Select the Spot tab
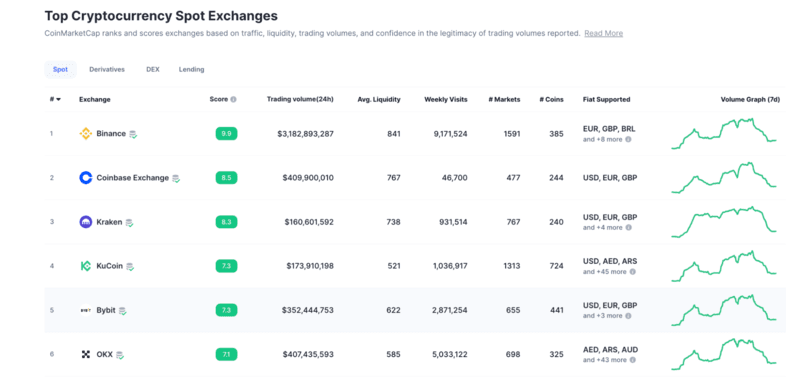Viewport: 800px width, 381px height. 60,69
